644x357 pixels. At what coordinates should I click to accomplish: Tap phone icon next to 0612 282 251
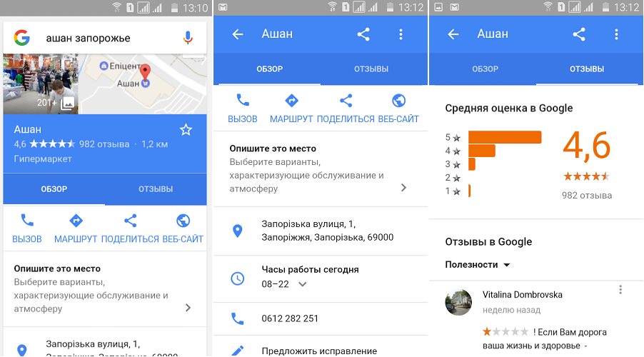[x=237, y=318]
